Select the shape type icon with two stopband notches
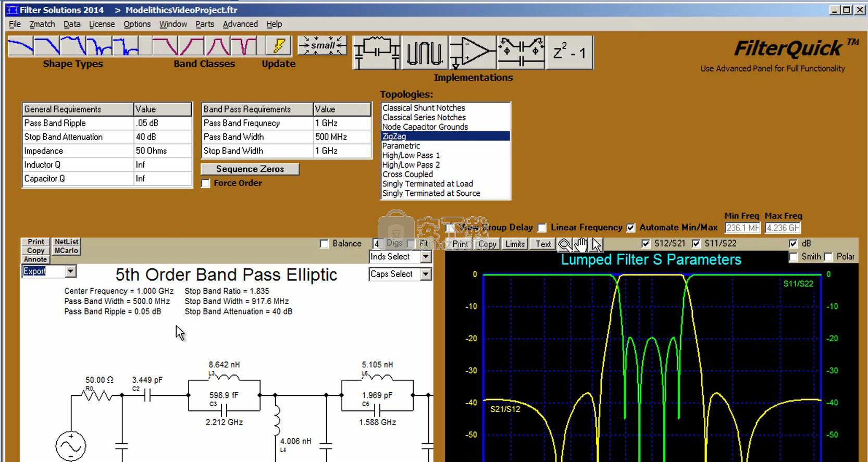868x462 pixels. point(99,46)
